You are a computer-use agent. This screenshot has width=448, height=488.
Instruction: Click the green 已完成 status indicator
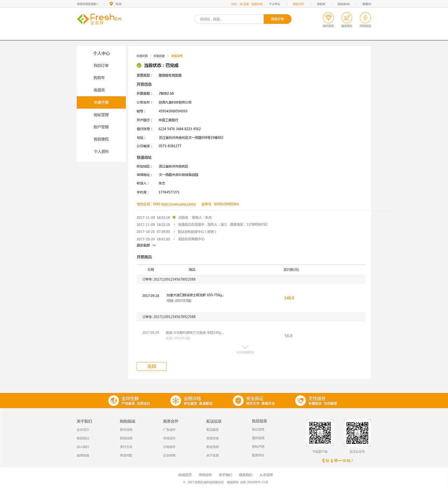click(x=139, y=65)
